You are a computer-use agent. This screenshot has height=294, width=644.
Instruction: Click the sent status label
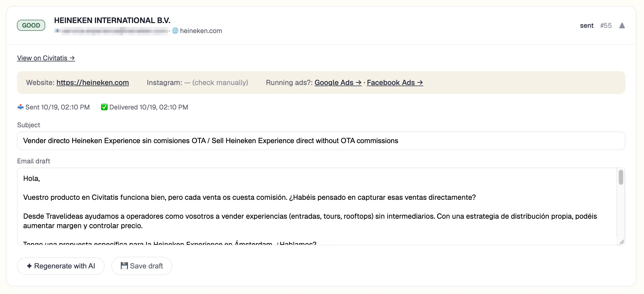point(587,26)
